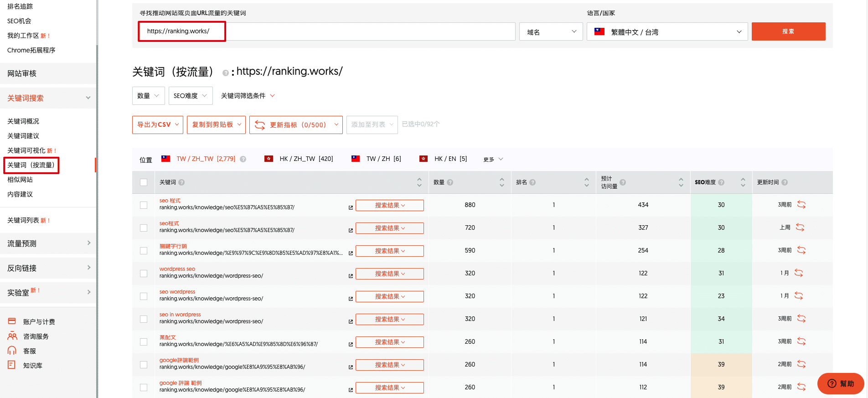Open 关键词建议 in the sidebar
The image size is (868, 398).
point(23,136)
